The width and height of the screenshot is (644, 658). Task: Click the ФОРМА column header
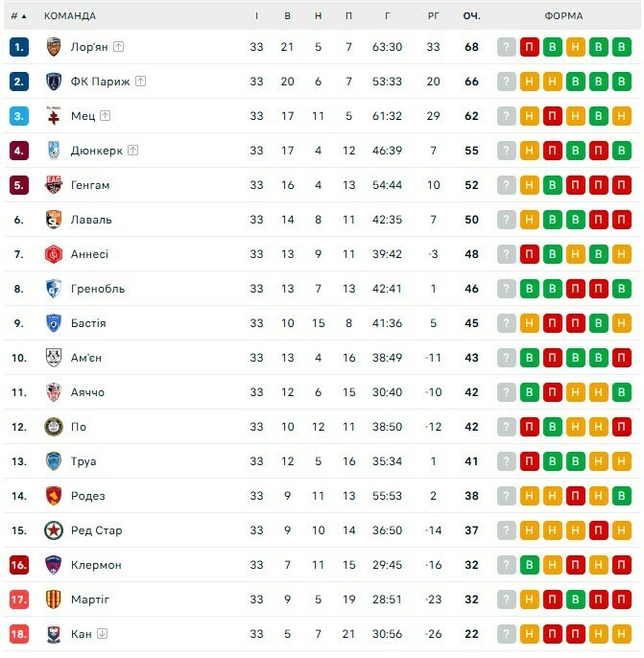pos(563,16)
